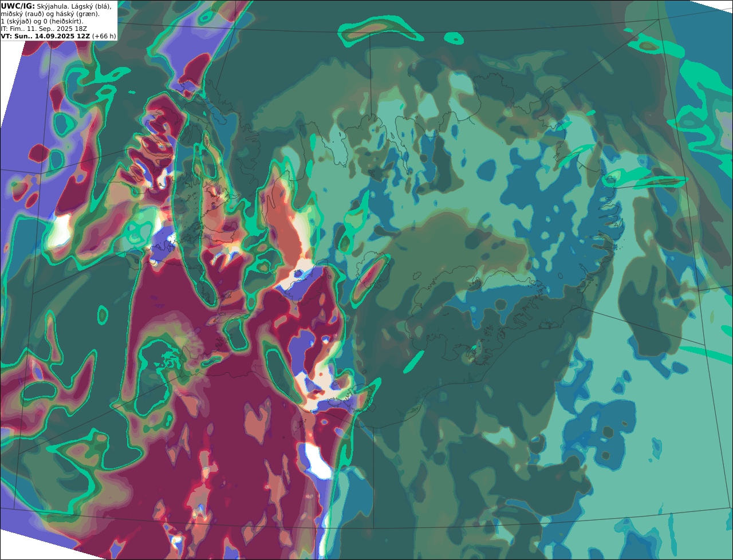The image size is (733, 560).
Task: Click the '1 (skýjað) og 0 (heiðskírt).' line
Action: tap(42, 21)
